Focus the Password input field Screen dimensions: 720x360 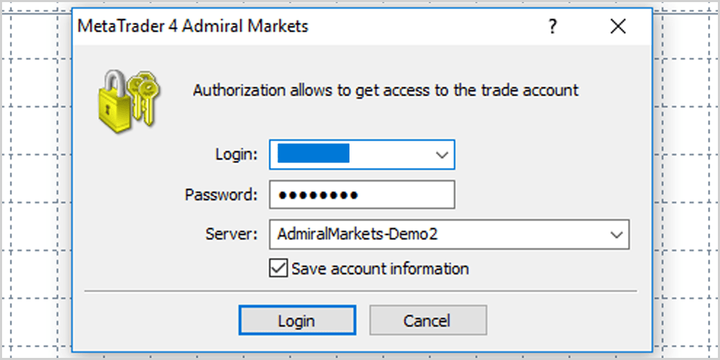coord(362,195)
